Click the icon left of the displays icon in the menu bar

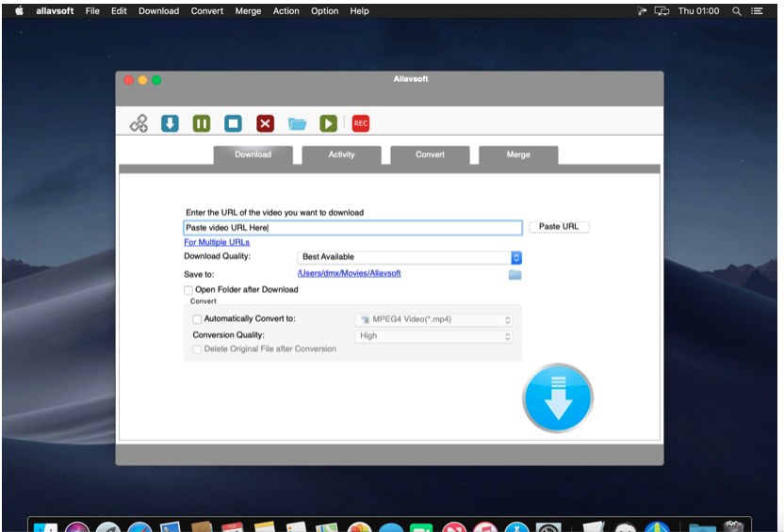[642, 11]
